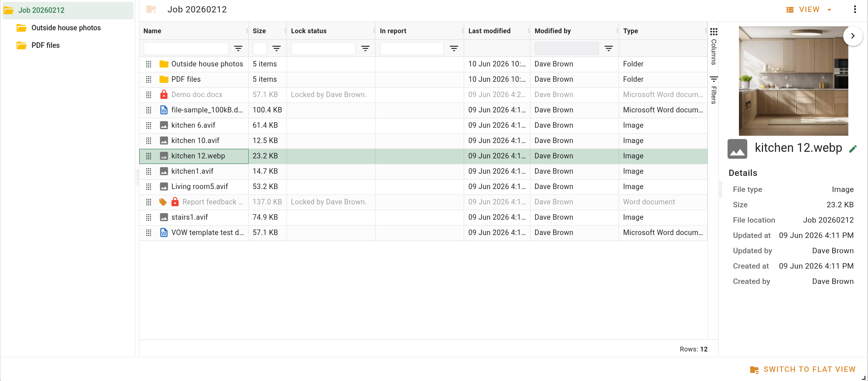Click the kitchen 12.webp row drag handle
The image size is (868, 381).
(x=148, y=156)
